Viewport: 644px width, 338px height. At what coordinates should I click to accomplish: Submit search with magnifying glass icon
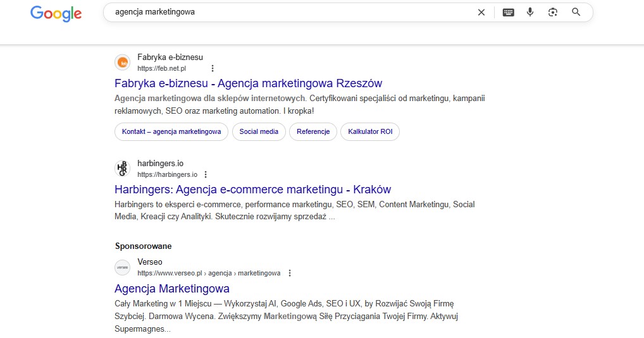point(576,12)
